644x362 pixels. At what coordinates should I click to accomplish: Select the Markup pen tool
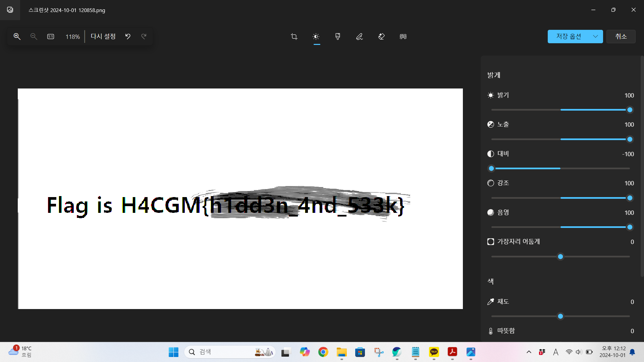pos(360,37)
